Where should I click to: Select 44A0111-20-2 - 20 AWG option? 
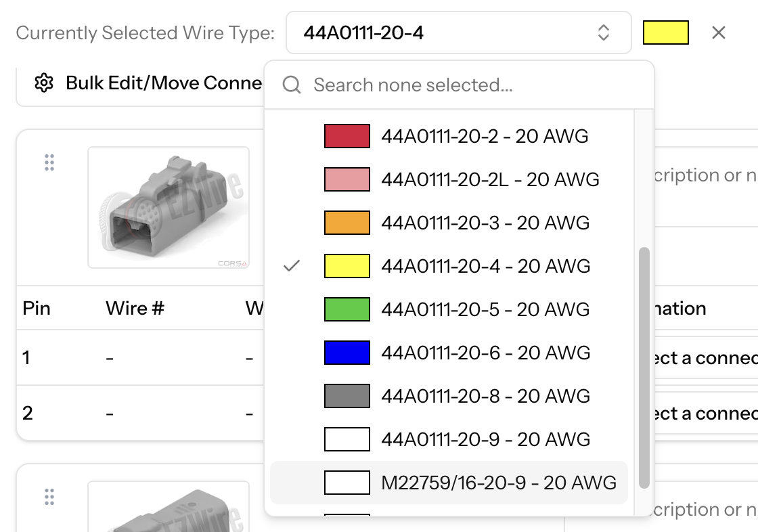tap(449, 137)
